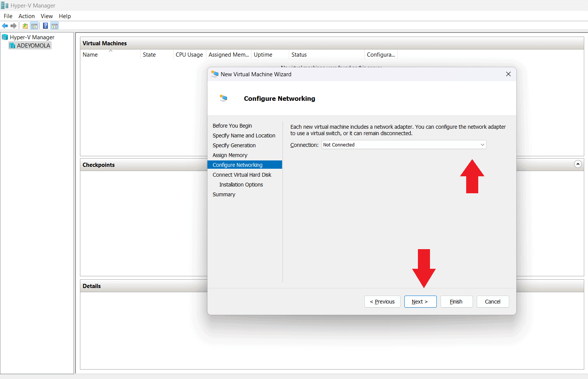The image size is (588, 379).
Task: Collapse the Checkpoints pane with round arrow
Action: [578, 164]
